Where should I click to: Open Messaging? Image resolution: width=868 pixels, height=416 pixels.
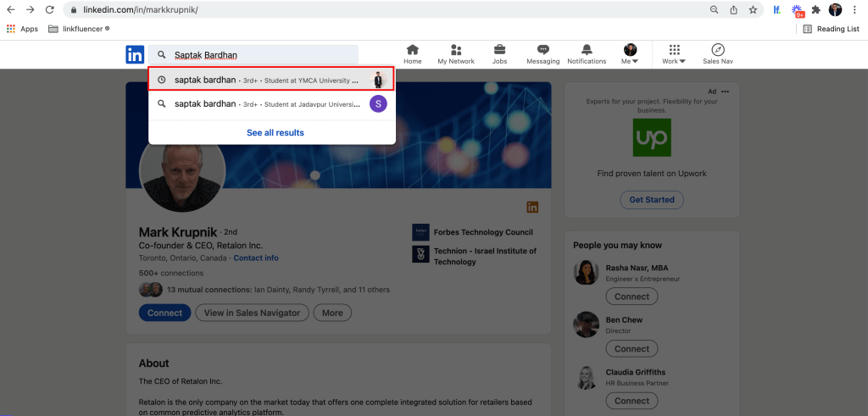(x=543, y=54)
